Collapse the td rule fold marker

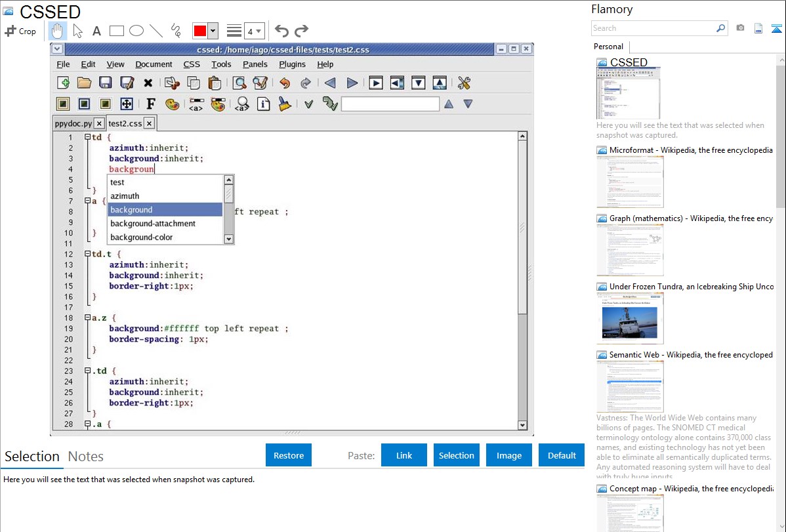click(x=87, y=137)
